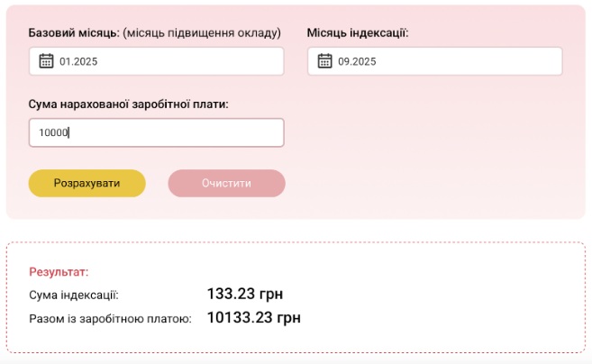Screen dimensions: 592x364
Task: Click the '(місяць підвищення окладу)' hint text
Action: [x=202, y=32]
